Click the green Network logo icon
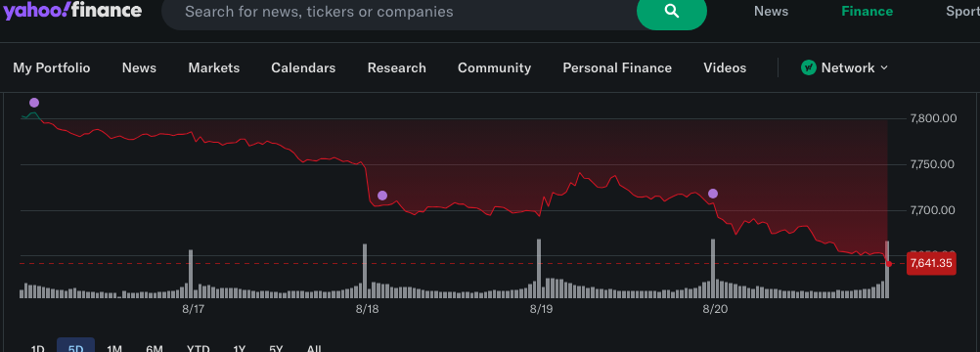Image resolution: width=980 pixels, height=352 pixels. coord(809,67)
